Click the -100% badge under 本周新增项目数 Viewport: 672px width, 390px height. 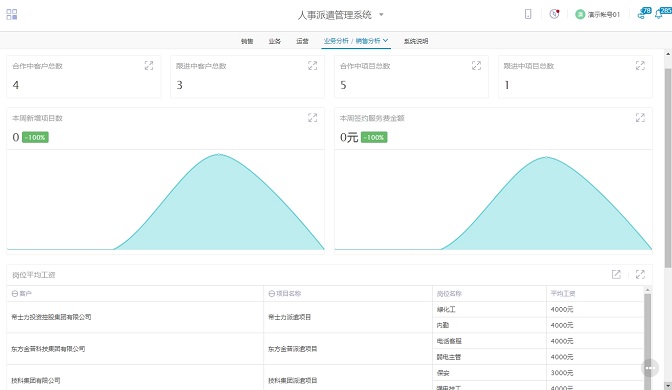[35, 137]
